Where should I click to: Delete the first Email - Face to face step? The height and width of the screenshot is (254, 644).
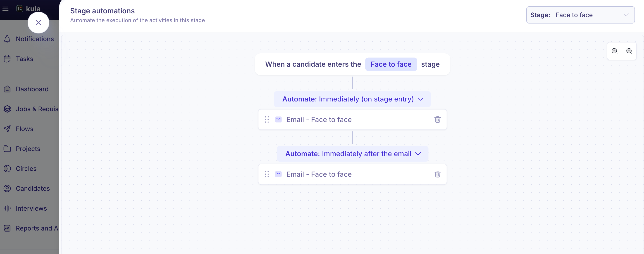click(x=437, y=119)
